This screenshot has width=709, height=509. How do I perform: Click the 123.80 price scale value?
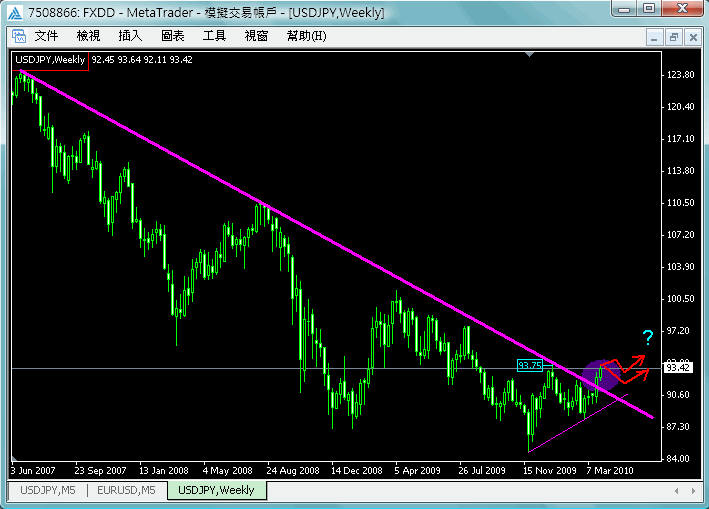[x=681, y=75]
